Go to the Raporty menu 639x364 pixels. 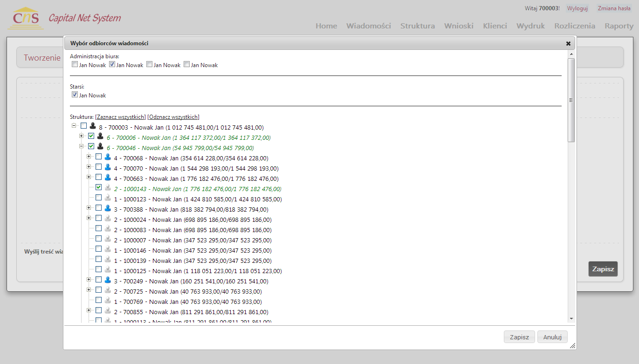(618, 26)
